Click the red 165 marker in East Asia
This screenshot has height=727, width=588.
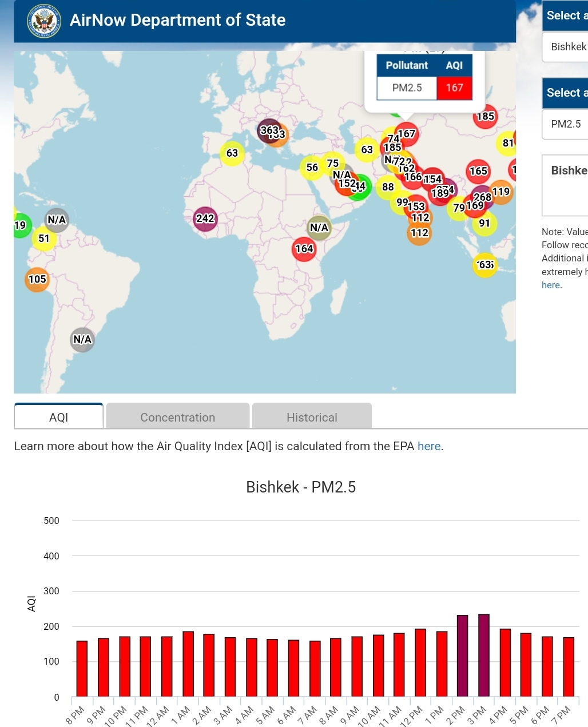pyautogui.click(x=478, y=171)
